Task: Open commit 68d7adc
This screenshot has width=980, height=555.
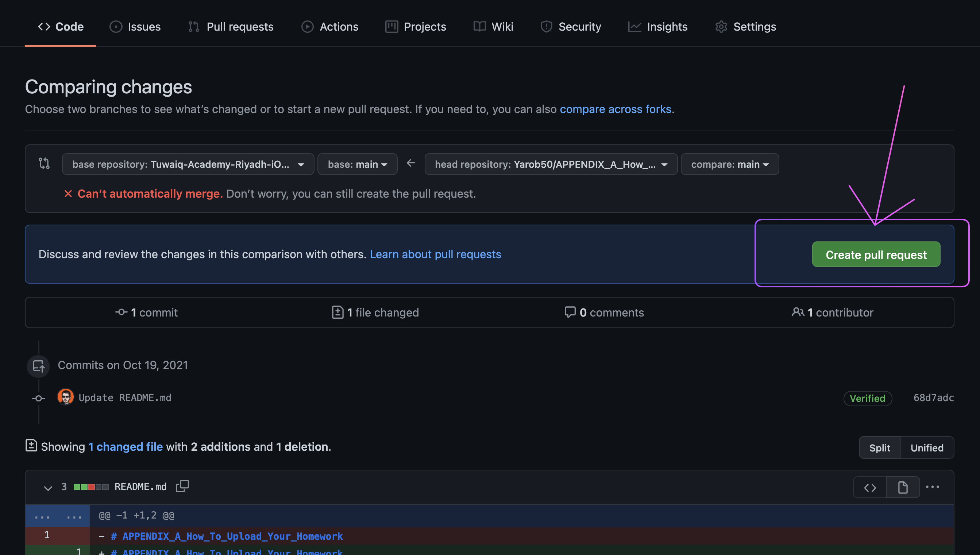Action: [x=933, y=397]
